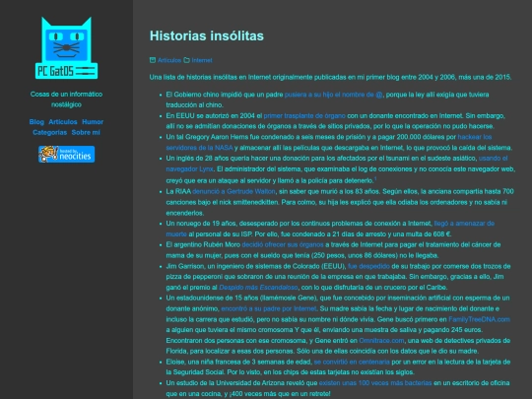Click the PC GatOS cat logo
The width and height of the screenshot is (532, 399).
[67, 48]
